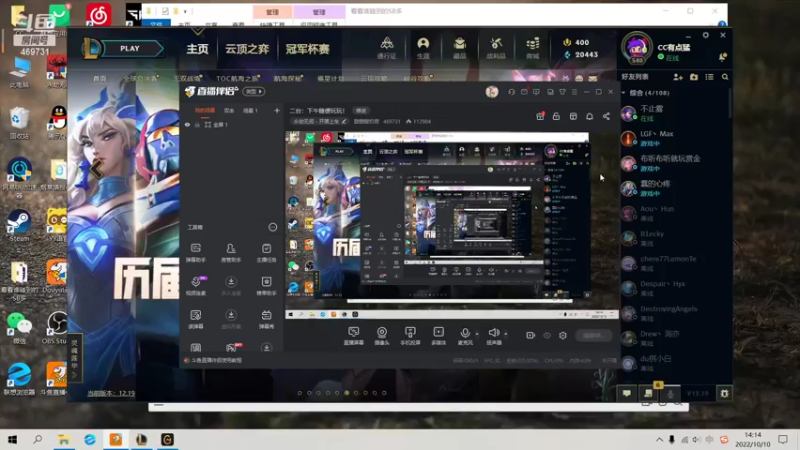Add a 多媒体 media source
This screenshot has width=800, height=450.
(x=438, y=336)
